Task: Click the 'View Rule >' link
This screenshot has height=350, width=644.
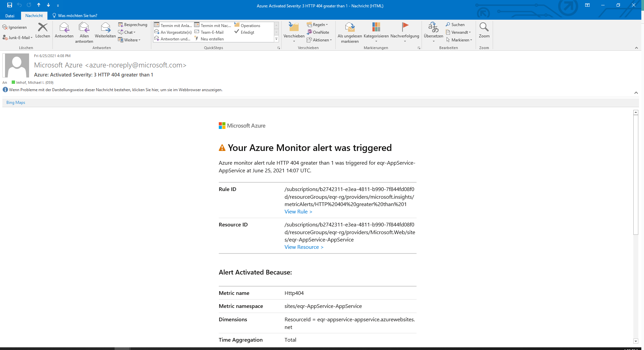Action: pos(298,212)
